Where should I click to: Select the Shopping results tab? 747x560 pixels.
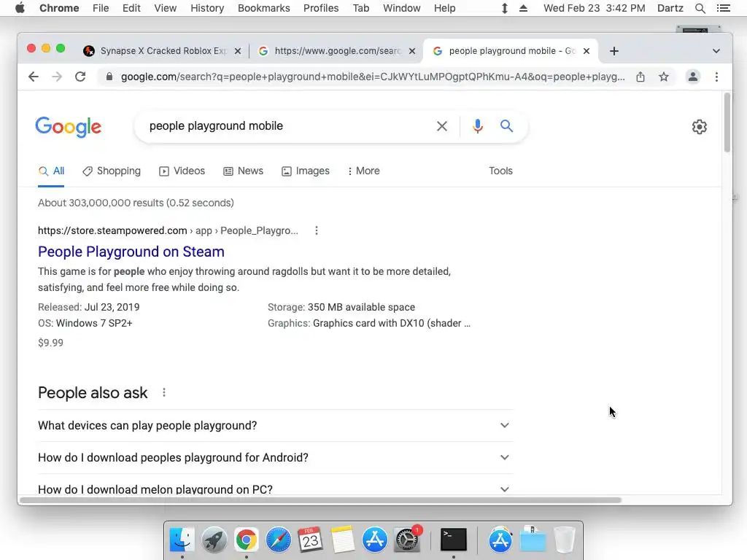112,171
